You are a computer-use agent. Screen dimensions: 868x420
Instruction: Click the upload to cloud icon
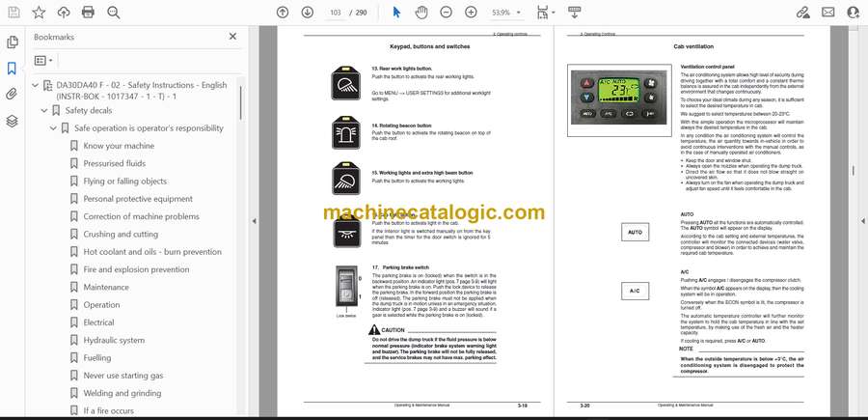[64, 13]
